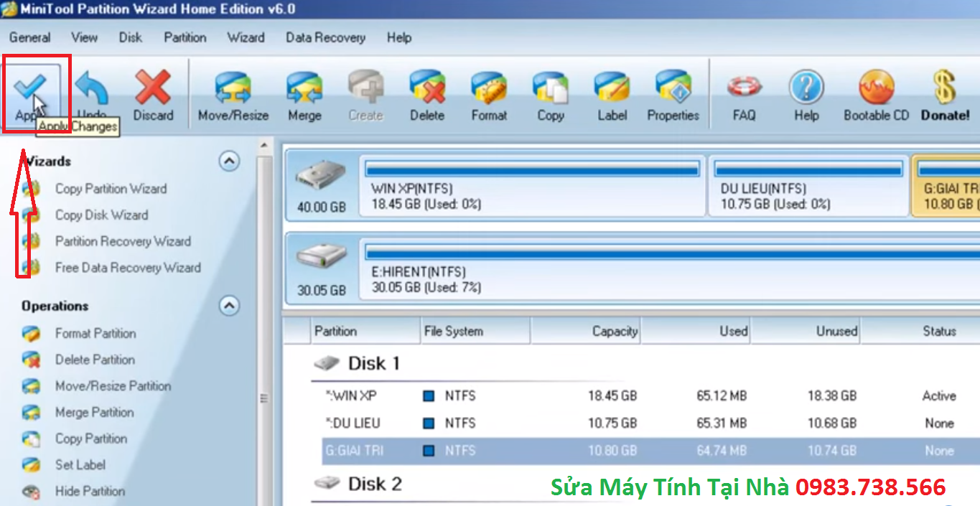Choose Move/Resize Partition operation
The width and height of the screenshot is (980, 506).
(x=113, y=386)
